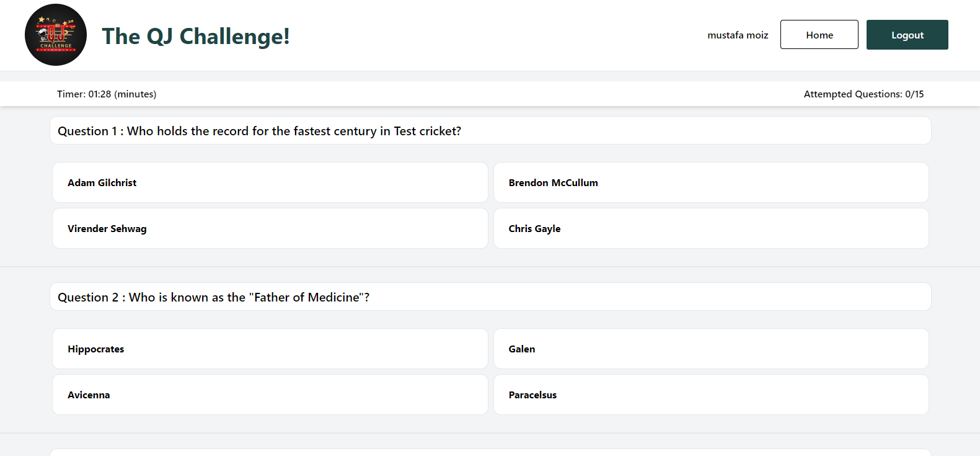Viewport: 980px width, 456px height.
Task: Pick Avicenna as the answer
Action: coord(270,395)
